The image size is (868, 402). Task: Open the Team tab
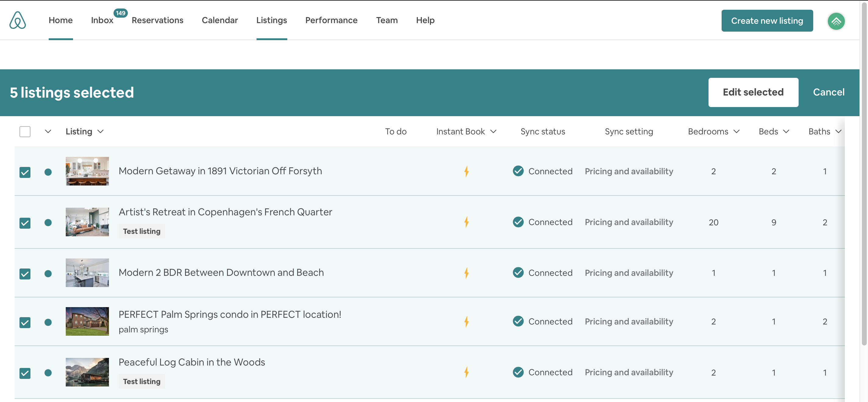click(x=387, y=20)
